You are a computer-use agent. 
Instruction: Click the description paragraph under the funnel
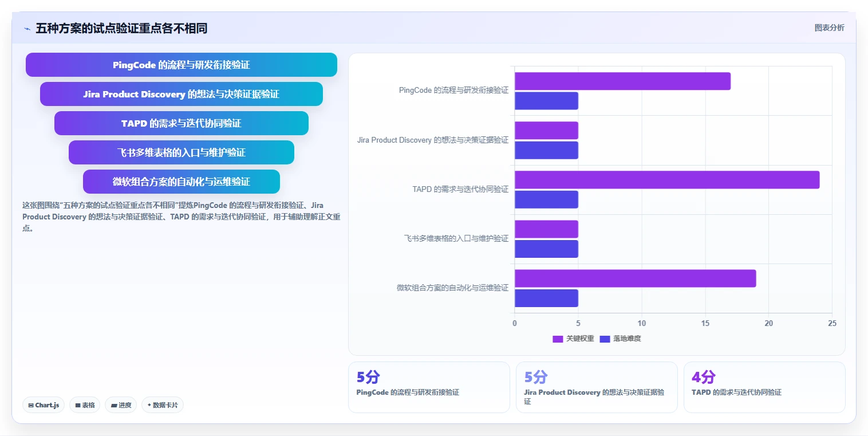[x=182, y=217]
